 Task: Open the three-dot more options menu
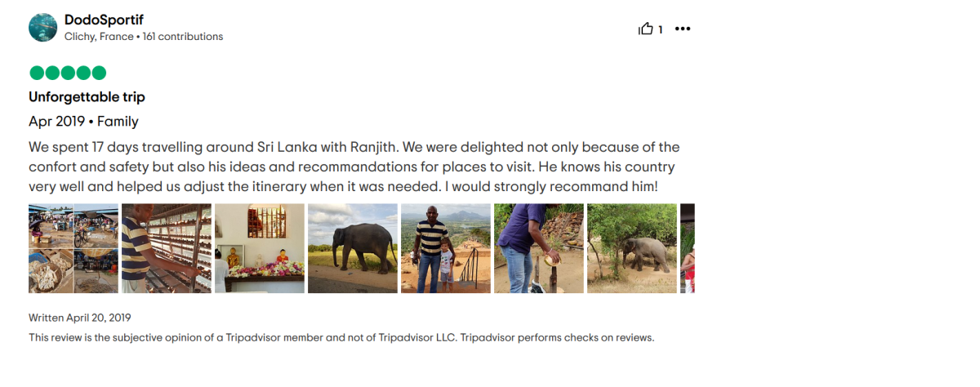coord(683,29)
